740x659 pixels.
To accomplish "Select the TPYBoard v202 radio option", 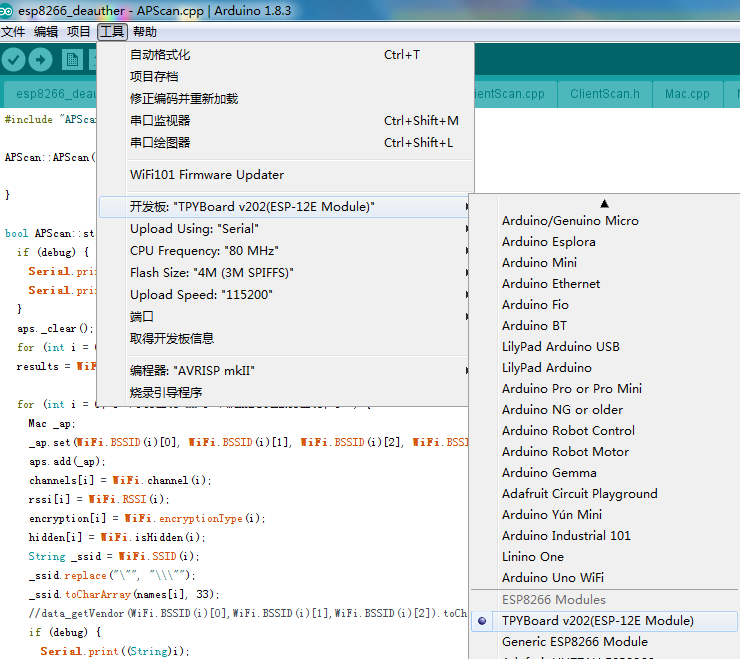I will click(597, 621).
